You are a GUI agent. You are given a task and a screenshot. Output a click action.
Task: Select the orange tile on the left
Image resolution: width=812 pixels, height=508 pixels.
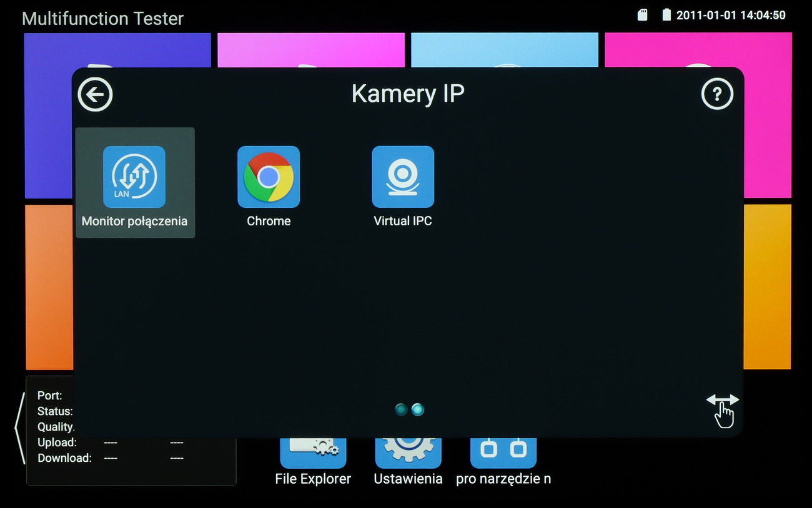[49, 287]
